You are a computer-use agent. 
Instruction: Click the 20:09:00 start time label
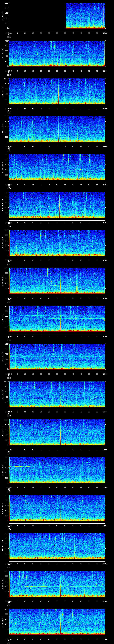[9, 33]
